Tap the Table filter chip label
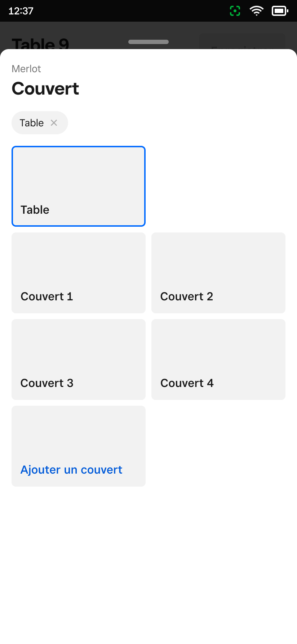Viewport: 297px width, 644px height. pyautogui.click(x=32, y=123)
